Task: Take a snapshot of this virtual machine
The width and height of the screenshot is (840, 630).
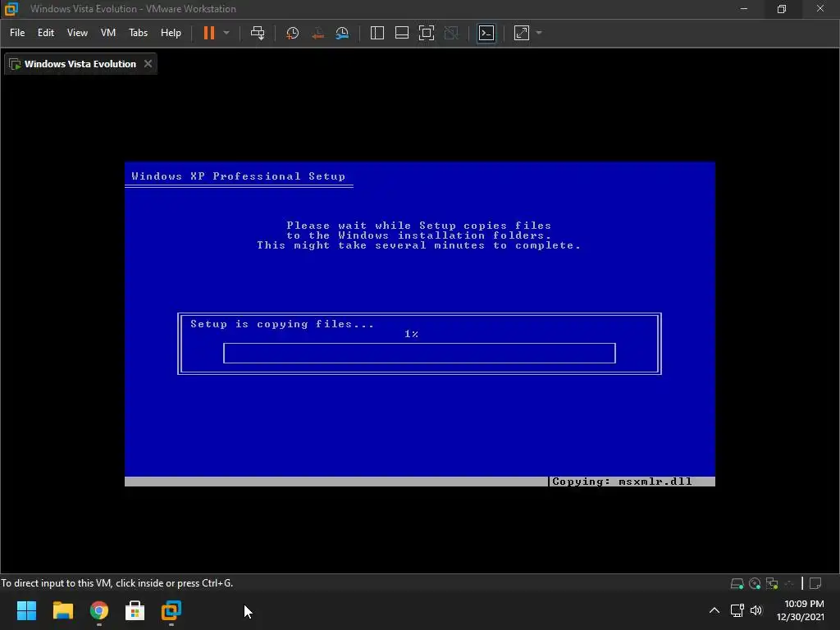Action: coord(293,33)
